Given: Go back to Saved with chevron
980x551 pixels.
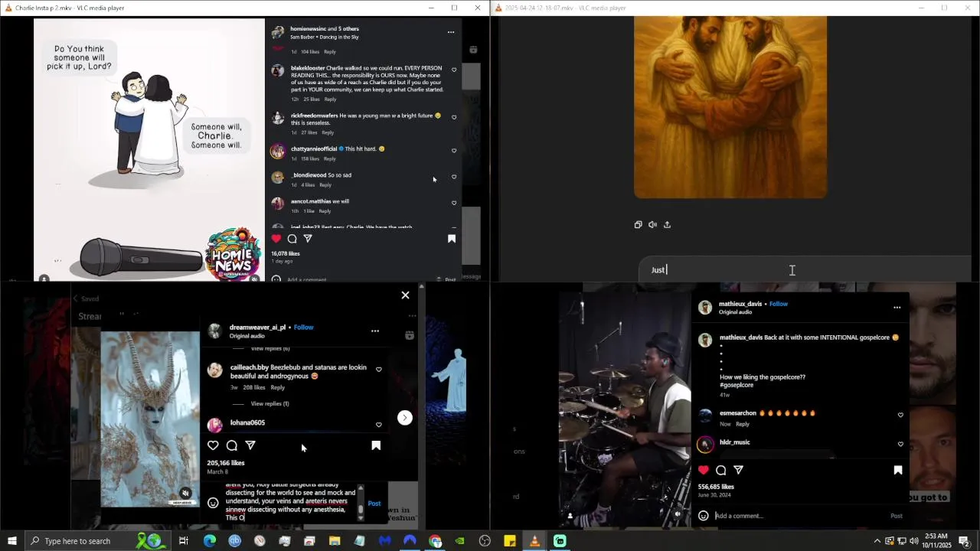Looking at the screenshot, I should pyautogui.click(x=75, y=298).
